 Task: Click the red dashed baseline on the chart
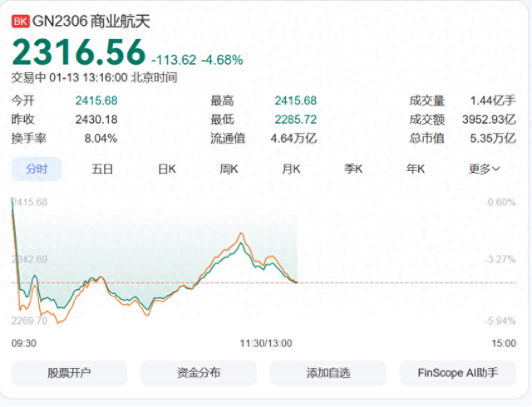(374, 283)
